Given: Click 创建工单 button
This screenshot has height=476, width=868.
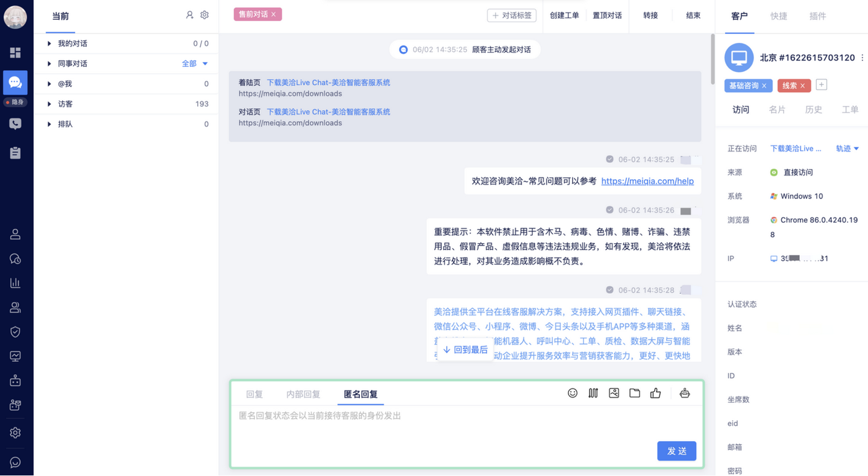Looking at the screenshot, I should coord(564,16).
